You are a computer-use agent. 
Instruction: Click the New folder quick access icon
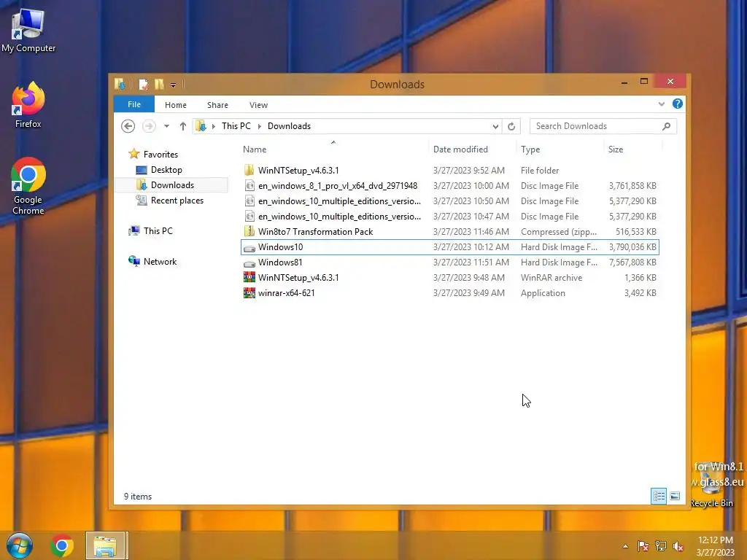159,85
